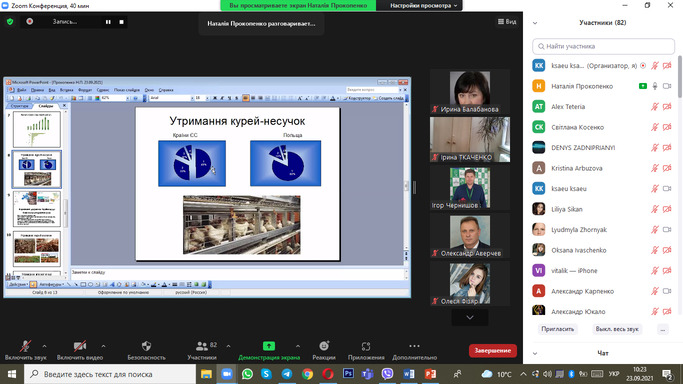Unmute microphone with Включить звук

point(26,350)
